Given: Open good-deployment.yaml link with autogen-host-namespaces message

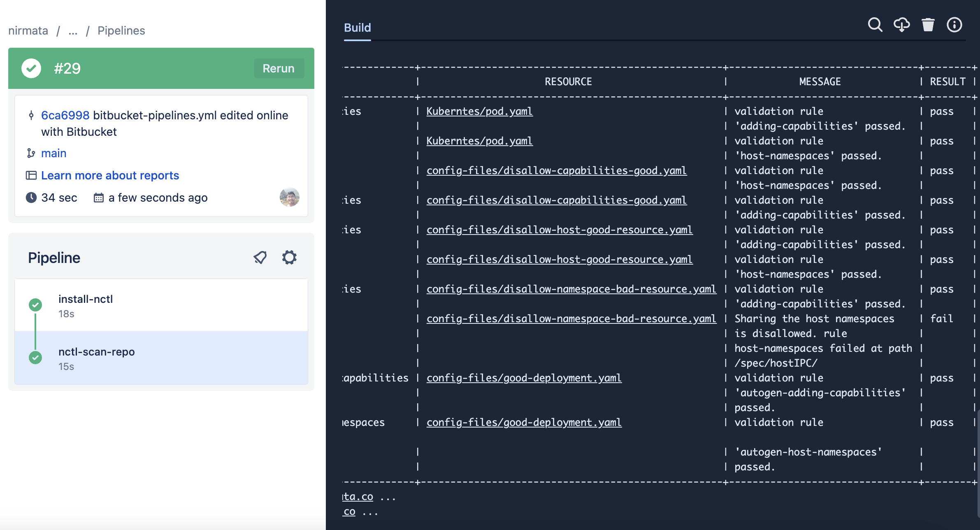Looking at the screenshot, I should coord(524,422).
